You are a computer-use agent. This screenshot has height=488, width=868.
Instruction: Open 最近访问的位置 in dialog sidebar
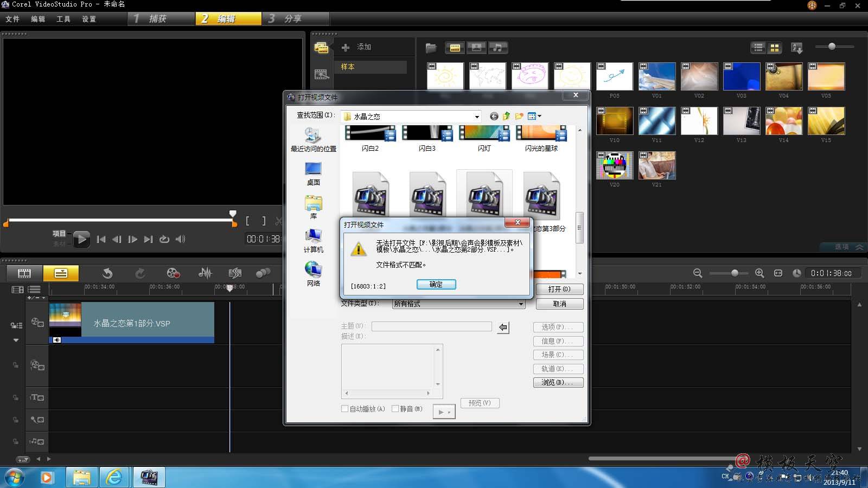click(x=313, y=140)
